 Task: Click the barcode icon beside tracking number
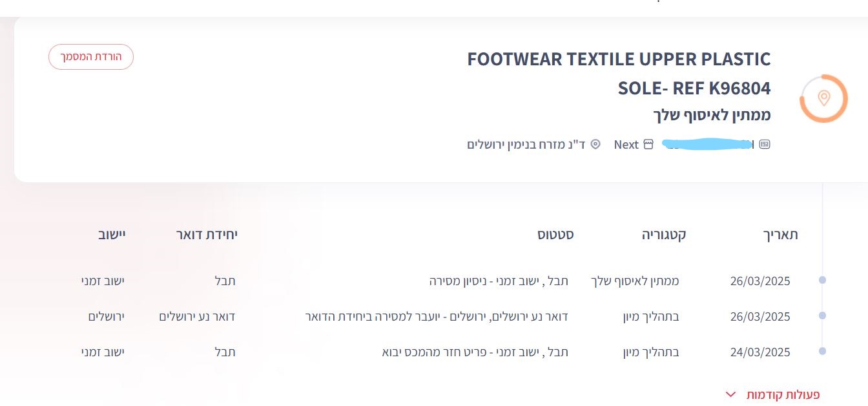coord(765,144)
